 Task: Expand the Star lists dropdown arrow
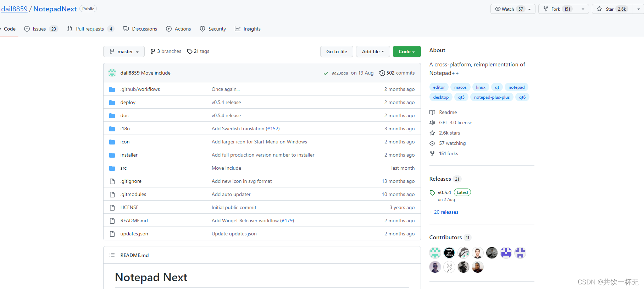(638, 9)
